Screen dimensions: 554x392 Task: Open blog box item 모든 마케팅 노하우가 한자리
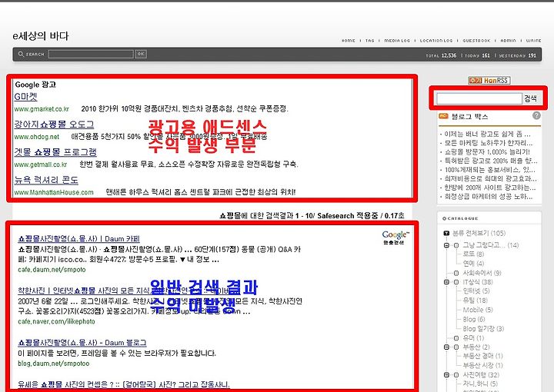(489, 143)
